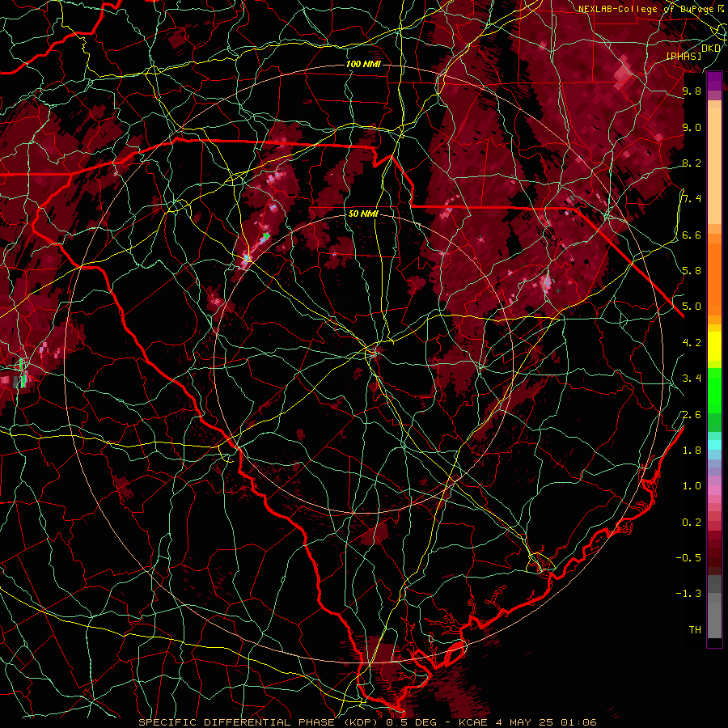
Task: Click the -0.5 scale label
Action: [689, 557]
